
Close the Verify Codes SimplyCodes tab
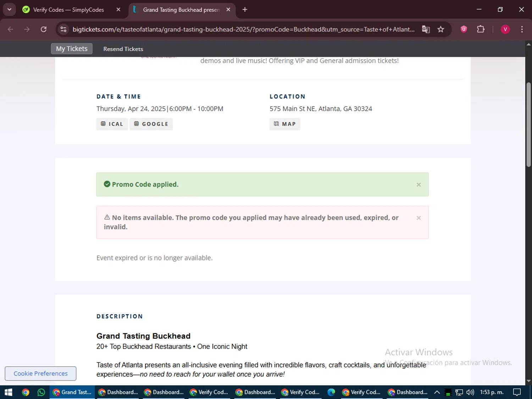click(118, 10)
